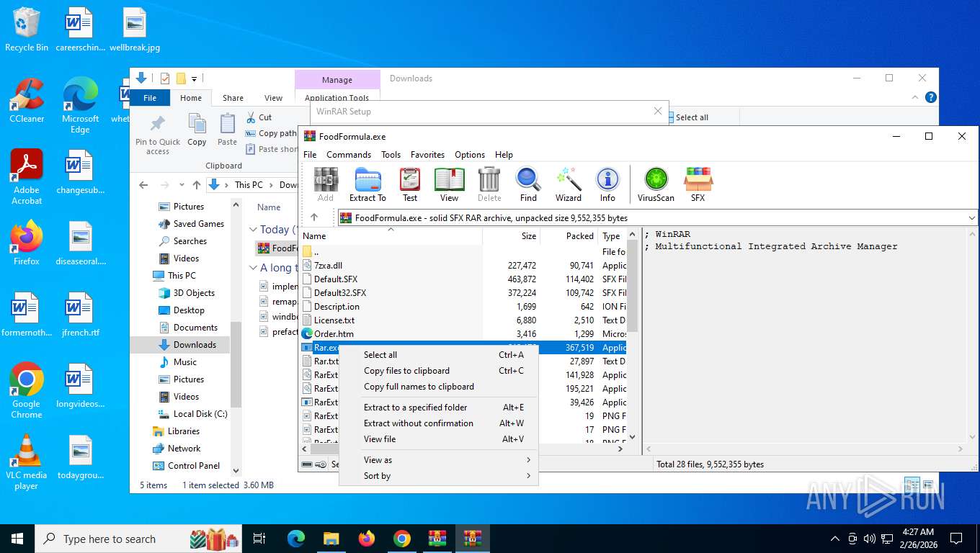This screenshot has width=980, height=553.
Task: Click the Extract To toolbar icon in WinRAR
Action: pyautogui.click(x=367, y=184)
